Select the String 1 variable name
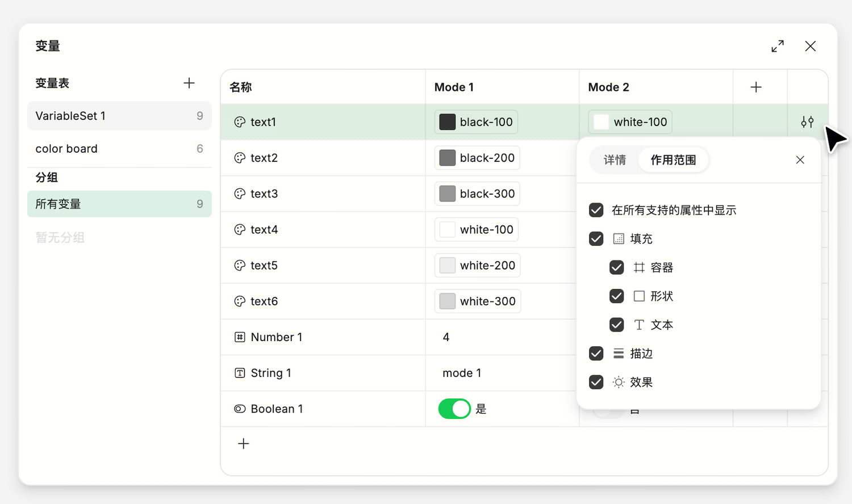The image size is (852, 504). click(271, 373)
